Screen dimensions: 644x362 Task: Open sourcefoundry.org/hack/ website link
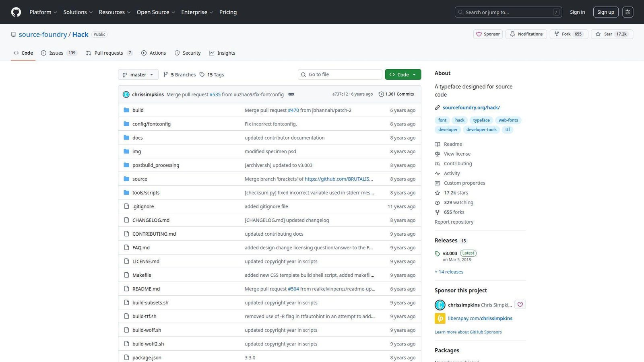[x=471, y=107]
